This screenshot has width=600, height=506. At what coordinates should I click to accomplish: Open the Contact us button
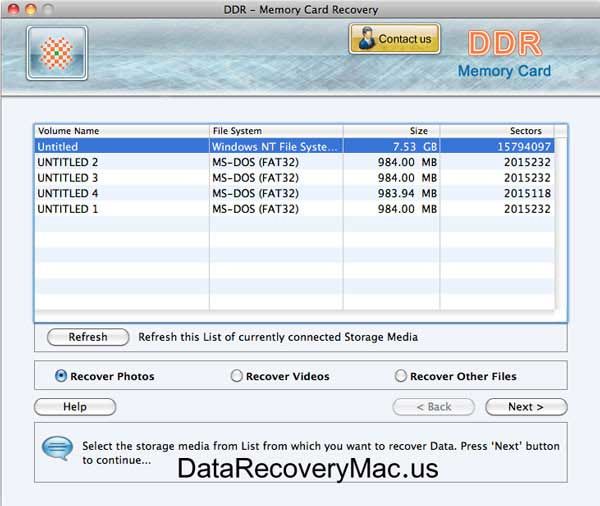tap(395, 39)
